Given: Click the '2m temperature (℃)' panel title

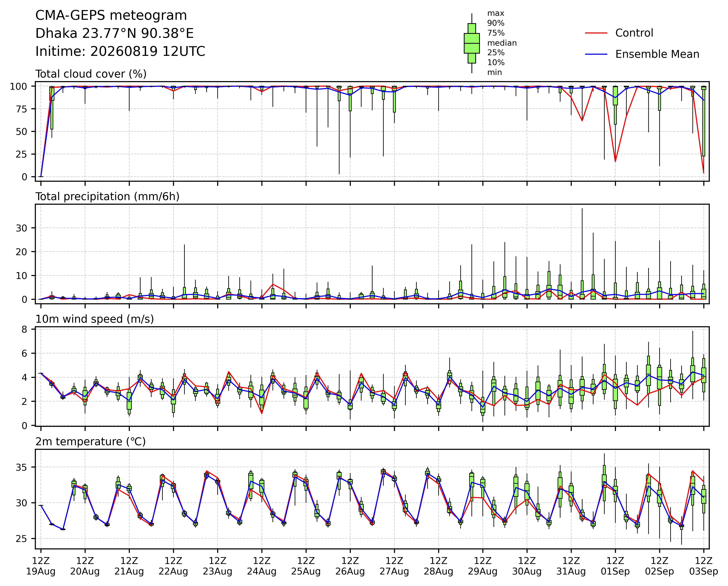Looking at the screenshot, I should [x=90, y=442].
